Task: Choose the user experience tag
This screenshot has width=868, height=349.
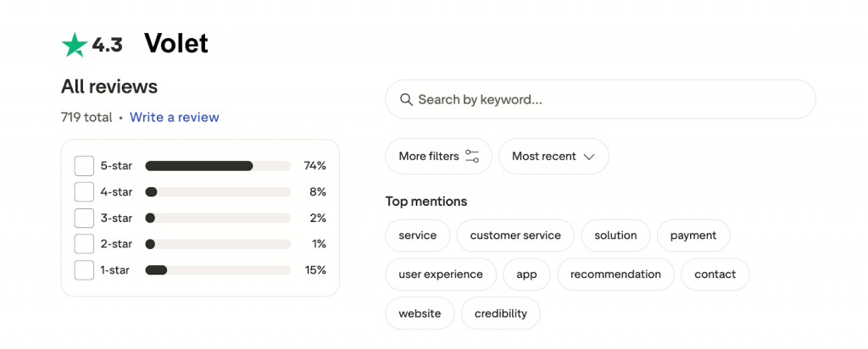Action: pyautogui.click(x=441, y=274)
